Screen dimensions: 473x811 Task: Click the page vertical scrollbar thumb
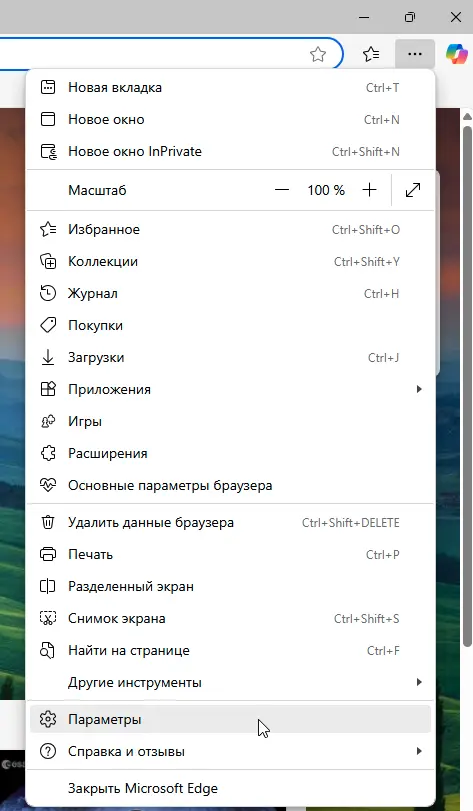467,385
